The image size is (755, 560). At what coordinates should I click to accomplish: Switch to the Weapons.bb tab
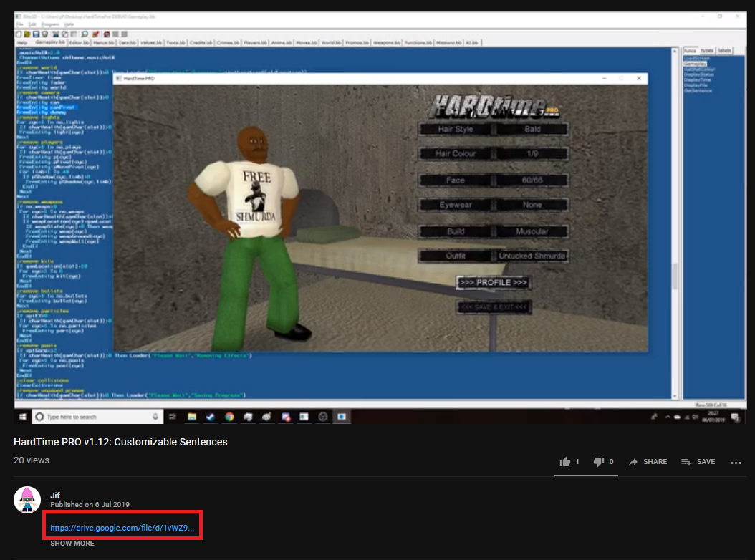[387, 42]
